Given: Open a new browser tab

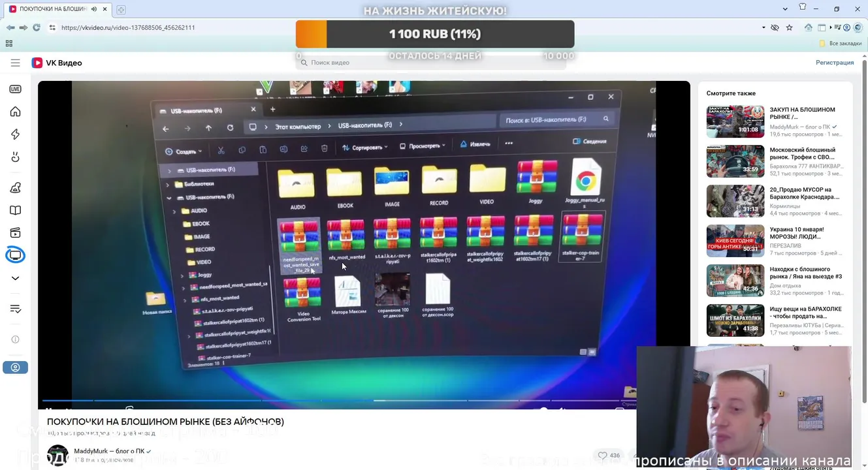Looking at the screenshot, I should point(121,9).
